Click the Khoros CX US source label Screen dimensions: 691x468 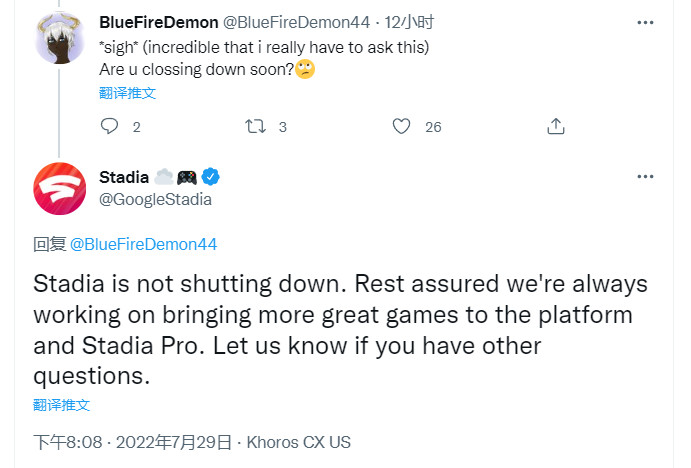298,441
